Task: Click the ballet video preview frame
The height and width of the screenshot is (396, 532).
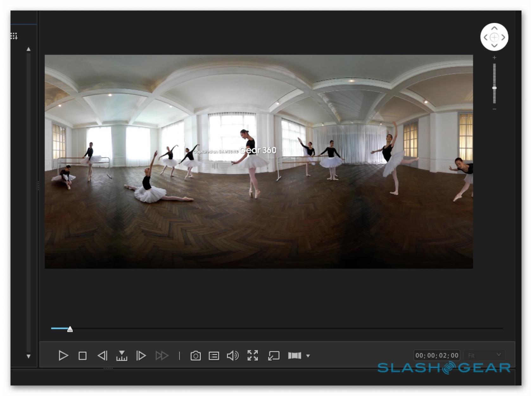Action: click(259, 162)
